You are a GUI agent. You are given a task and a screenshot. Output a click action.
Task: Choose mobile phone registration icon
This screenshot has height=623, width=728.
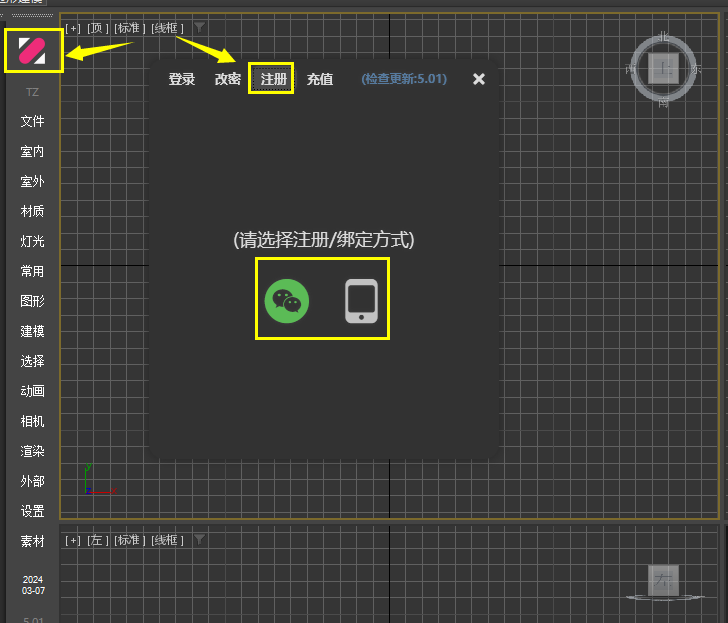361,301
